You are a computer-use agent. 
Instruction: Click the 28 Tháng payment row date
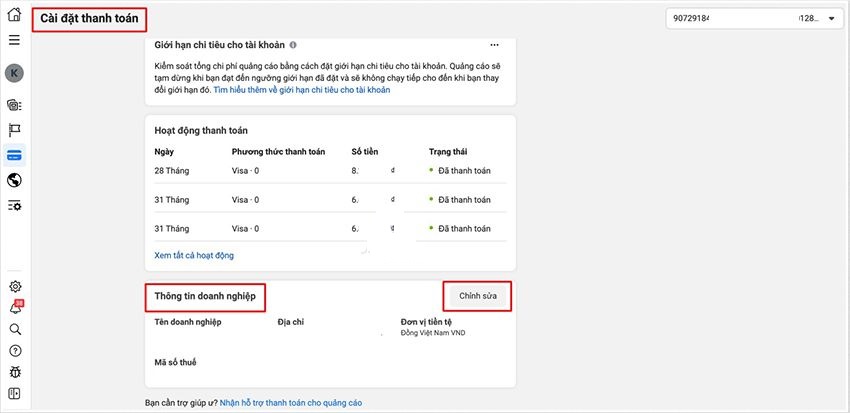172,171
